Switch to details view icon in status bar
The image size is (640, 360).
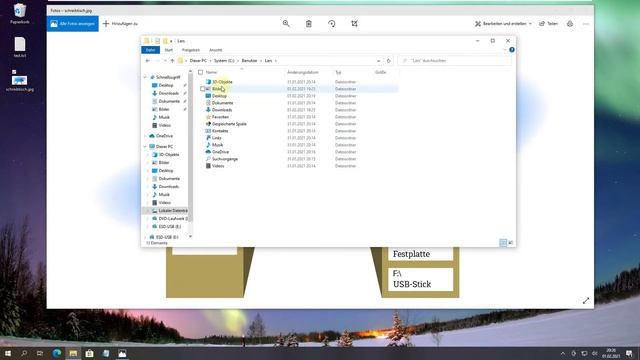tap(503, 243)
